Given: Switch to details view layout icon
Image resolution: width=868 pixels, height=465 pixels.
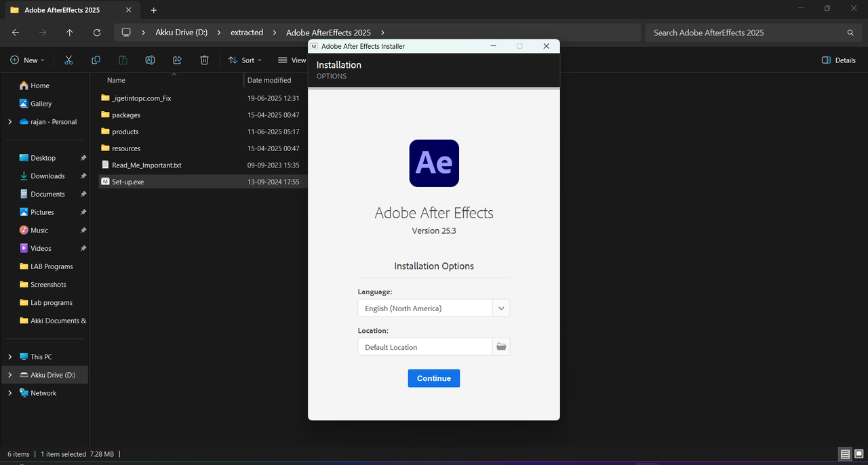Looking at the screenshot, I should click(845, 454).
